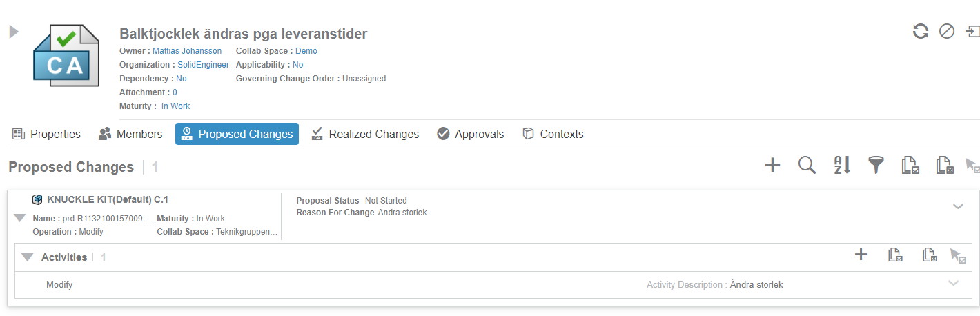Open search in Proposed Changes toolbar

point(807,165)
